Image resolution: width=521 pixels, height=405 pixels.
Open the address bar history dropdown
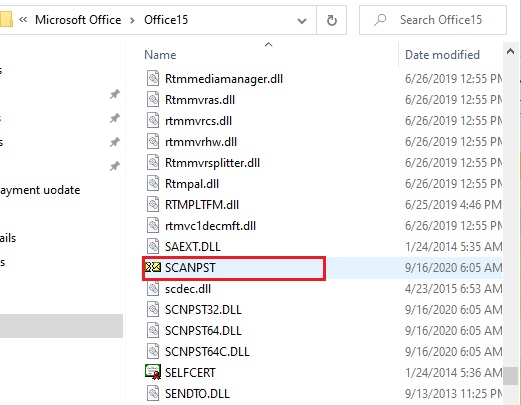(x=302, y=21)
